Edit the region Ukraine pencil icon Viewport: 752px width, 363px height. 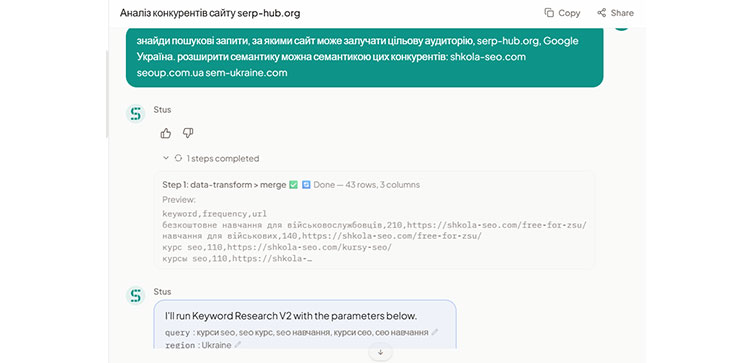click(x=237, y=345)
